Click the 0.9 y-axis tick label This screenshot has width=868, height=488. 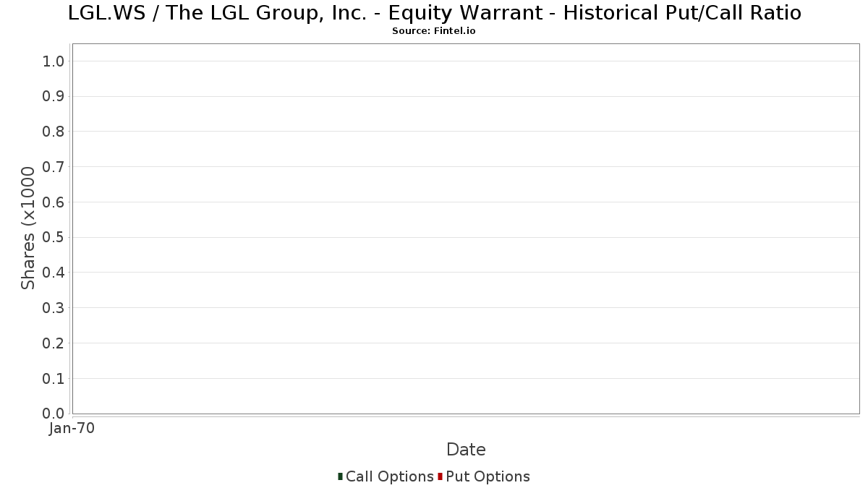[x=54, y=97]
